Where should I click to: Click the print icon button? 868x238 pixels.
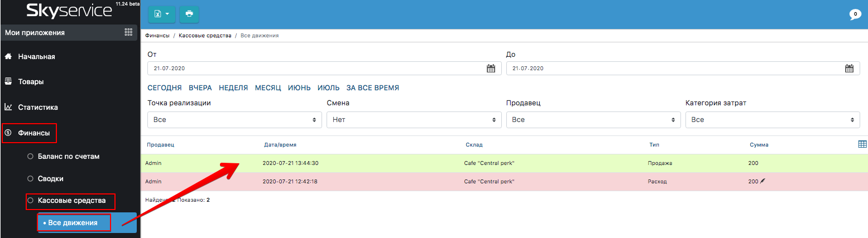click(x=189, y=13)
